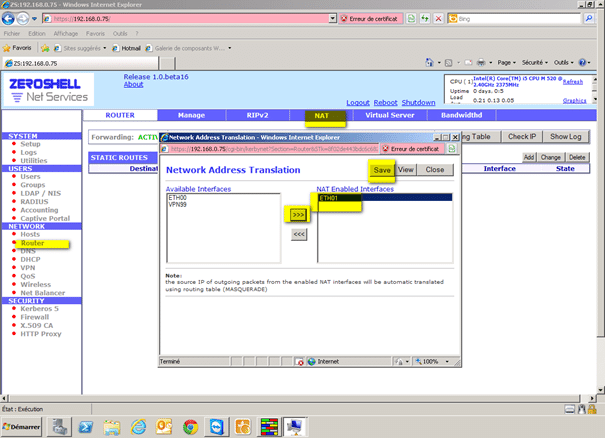
Task: Click the Close button in NAT popup
Action: [x=435, y=170]
